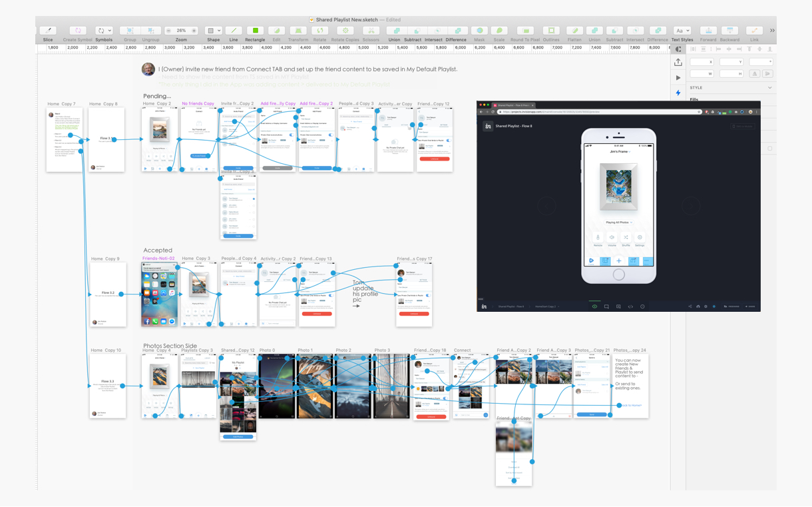This screenshot has height=507, width=812.
Task: Open the Text Styles dropdown
Action: click(x=682, y=31)
